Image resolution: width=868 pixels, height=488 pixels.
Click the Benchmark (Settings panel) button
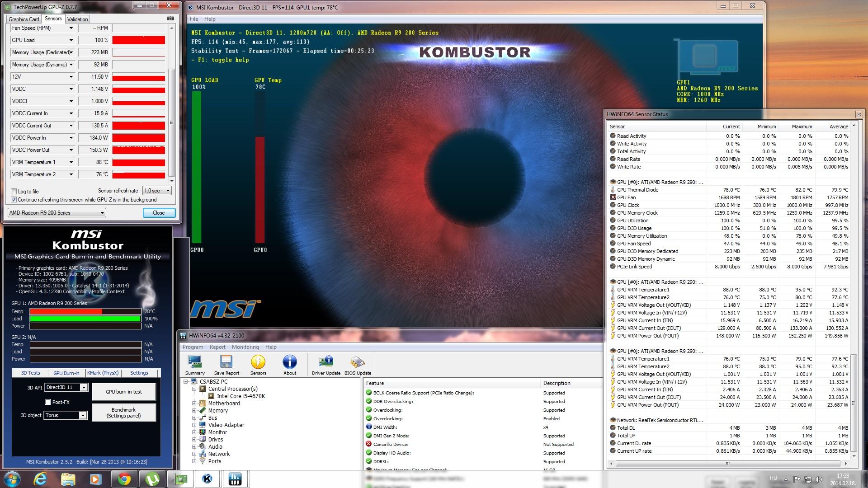click(x=124, y=413)
